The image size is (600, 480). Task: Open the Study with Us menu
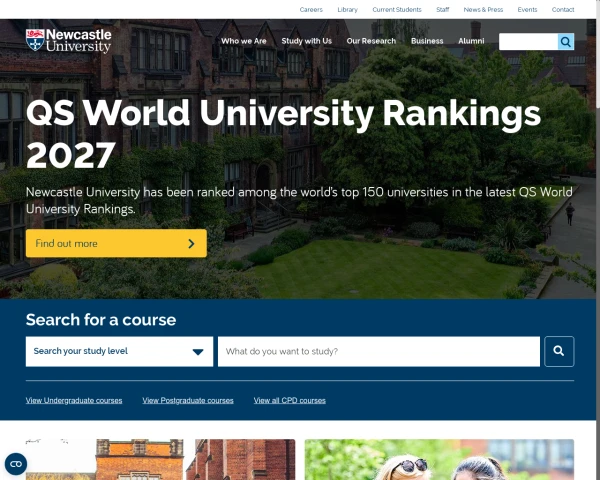coord(307,41)
